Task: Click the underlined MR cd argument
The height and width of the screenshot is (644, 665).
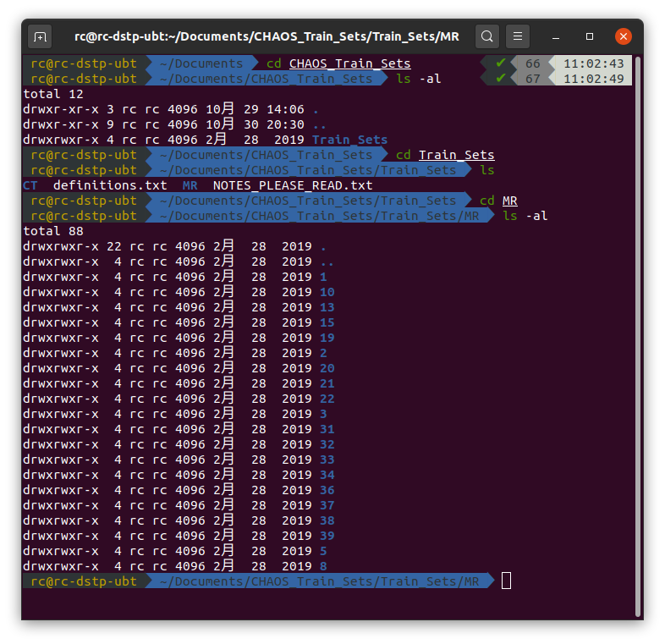Action: (x=510, y=201)
